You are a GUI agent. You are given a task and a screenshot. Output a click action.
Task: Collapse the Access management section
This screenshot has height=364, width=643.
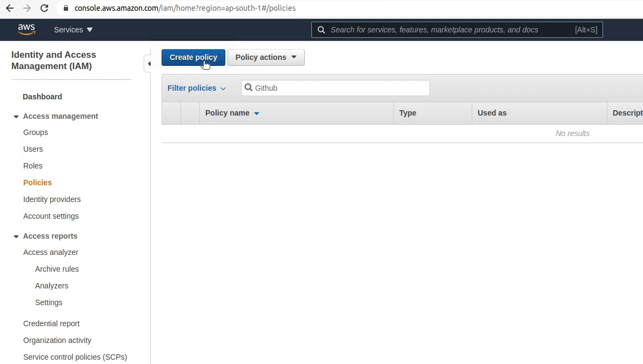16,117
